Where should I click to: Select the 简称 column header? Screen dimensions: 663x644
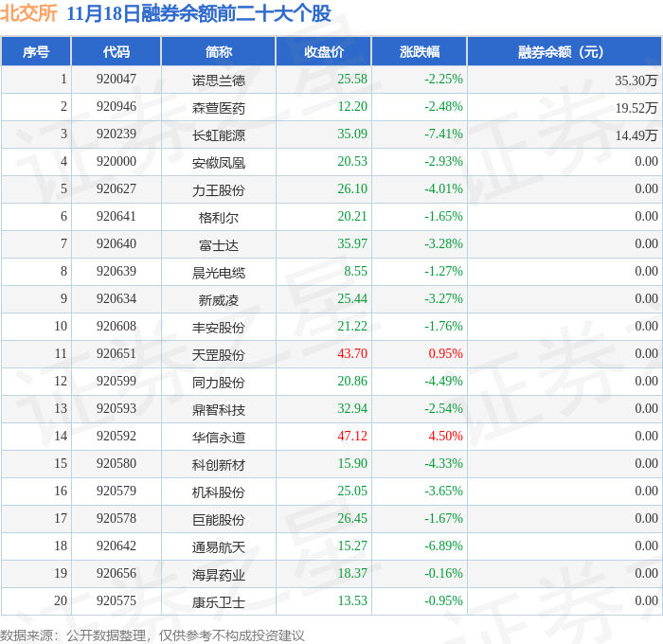coord(219,51)
